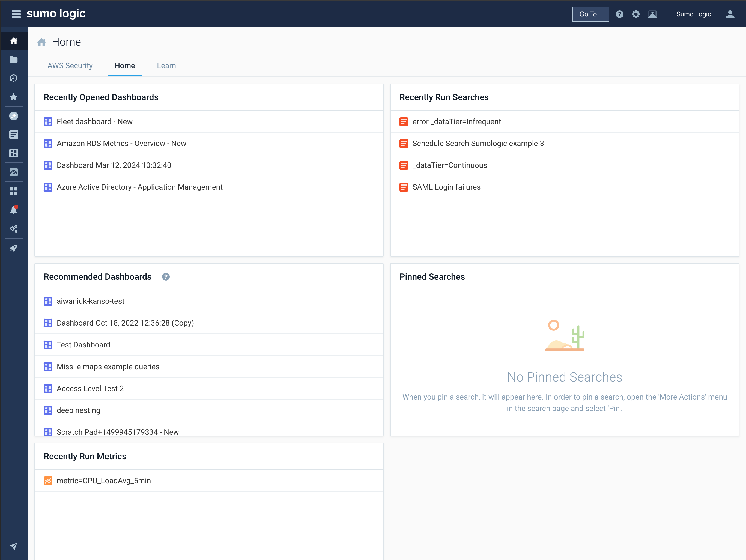Click the Recommended Dashboards help tooltip icon
Viewport: 746px width, 560px height.
(166, 277)
